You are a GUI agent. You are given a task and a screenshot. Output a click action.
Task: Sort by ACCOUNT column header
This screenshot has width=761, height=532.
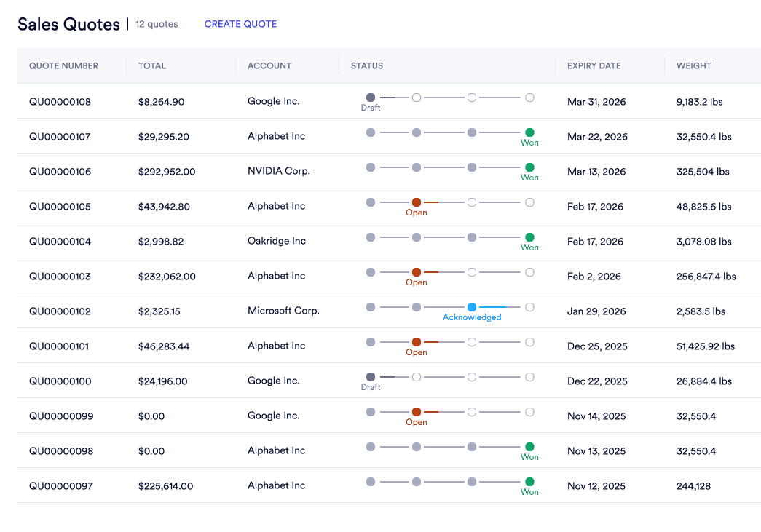click(269, 65)
